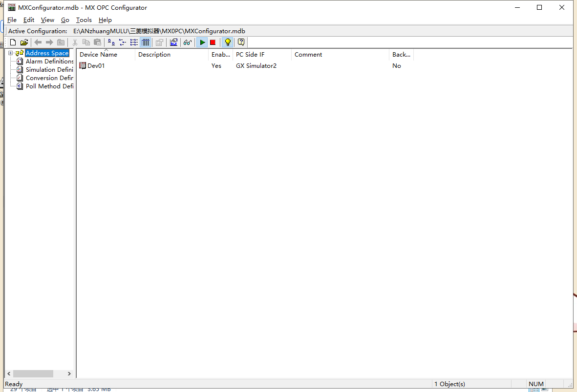
Task: Open an existing configuration file
Action: (x=24, y=42)
